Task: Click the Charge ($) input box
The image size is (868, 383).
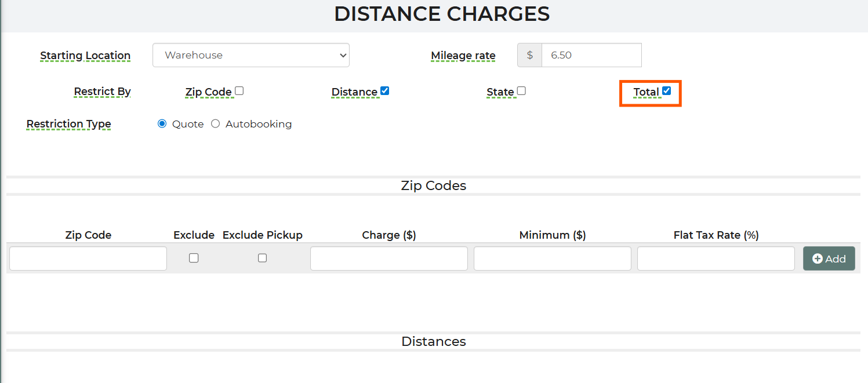Action: [x=388, y=258]
